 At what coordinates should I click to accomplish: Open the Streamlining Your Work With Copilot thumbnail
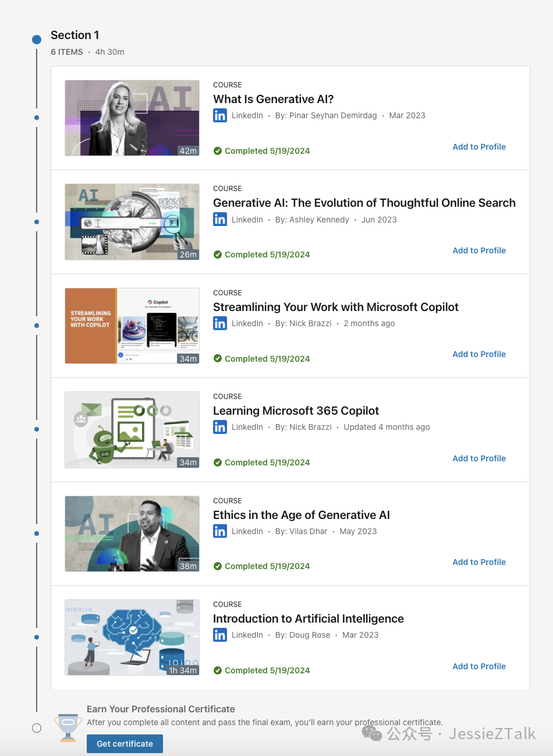(132, 326)
